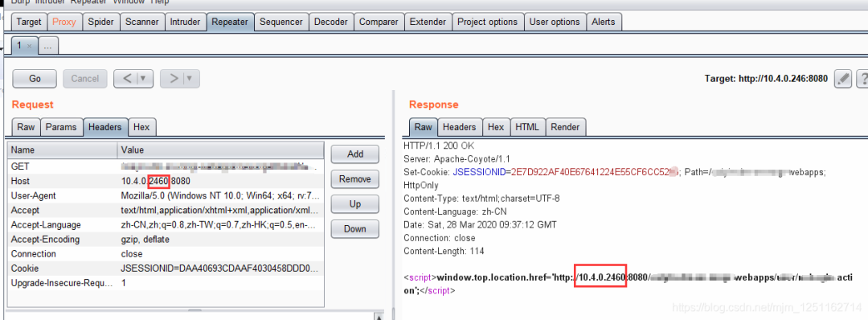
Task: Switch request view to Params
Action: point(61,127)
